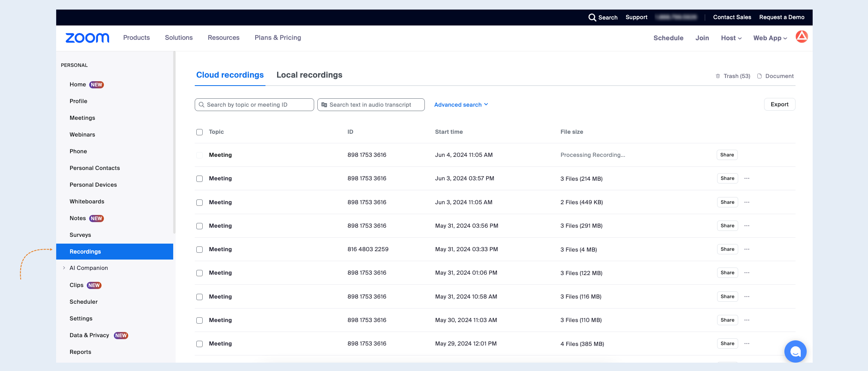Select the Cloud recordings tab

point(230,75)
